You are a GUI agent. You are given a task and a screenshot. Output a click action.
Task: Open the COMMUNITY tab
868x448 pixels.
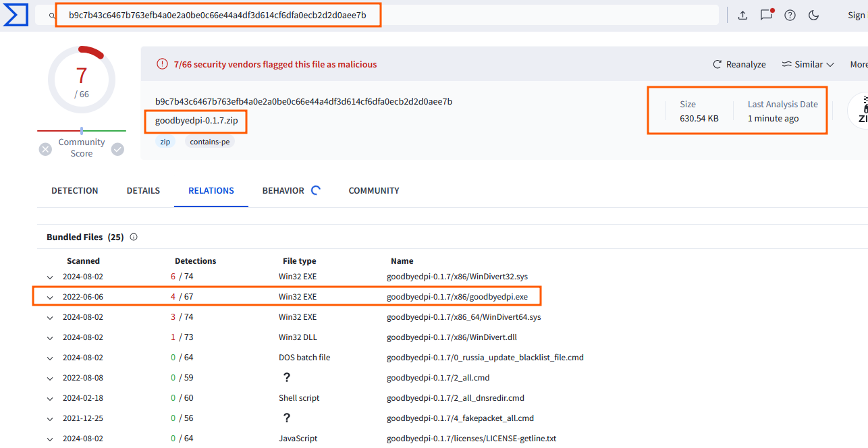[x=374, y=191]
